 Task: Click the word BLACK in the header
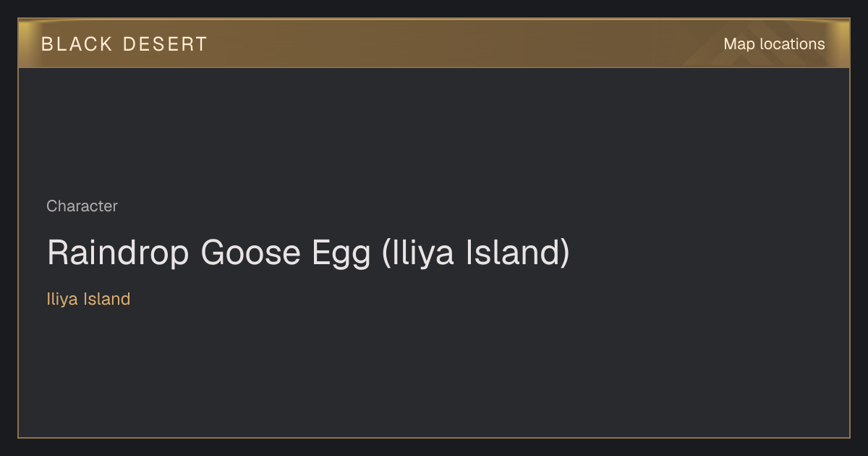pos(77,44)
